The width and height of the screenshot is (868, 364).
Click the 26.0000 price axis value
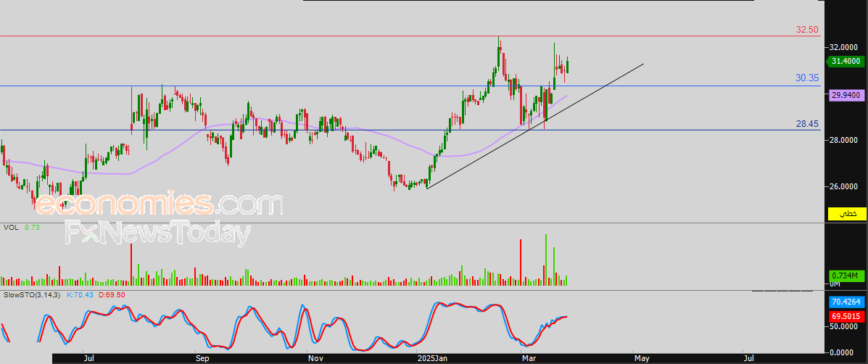[x=845, y=186]
